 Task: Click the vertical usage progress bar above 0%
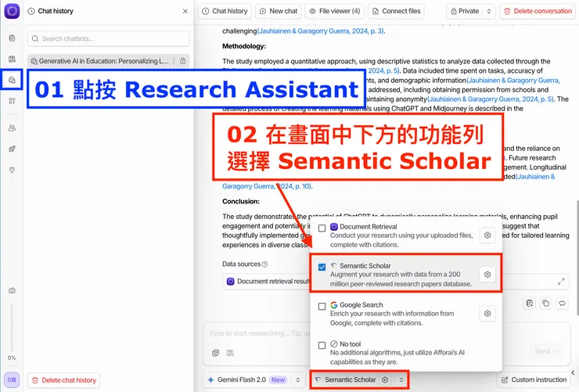pyautogui.click(x=12, y=327)
